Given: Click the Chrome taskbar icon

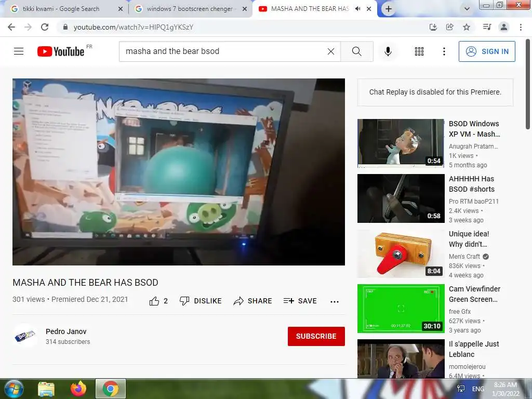Looking at the screenshot, I should [111, 389].
